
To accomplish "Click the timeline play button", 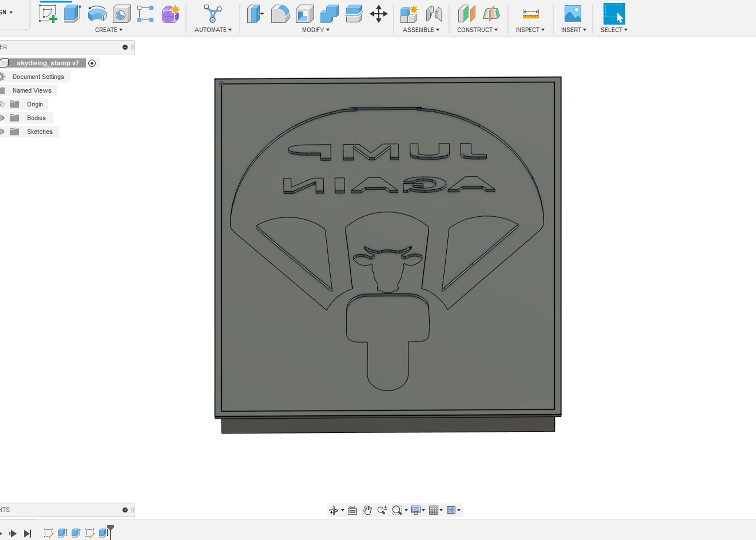I will (13, 533).
